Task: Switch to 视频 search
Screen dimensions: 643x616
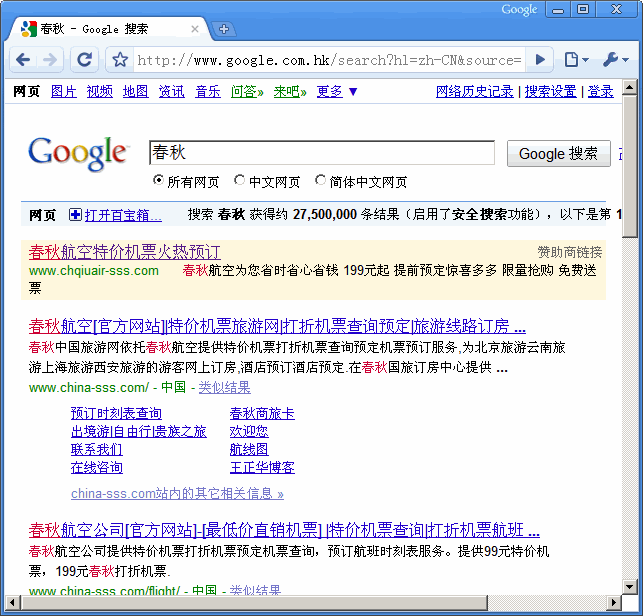Action: (x=100, y=91)
